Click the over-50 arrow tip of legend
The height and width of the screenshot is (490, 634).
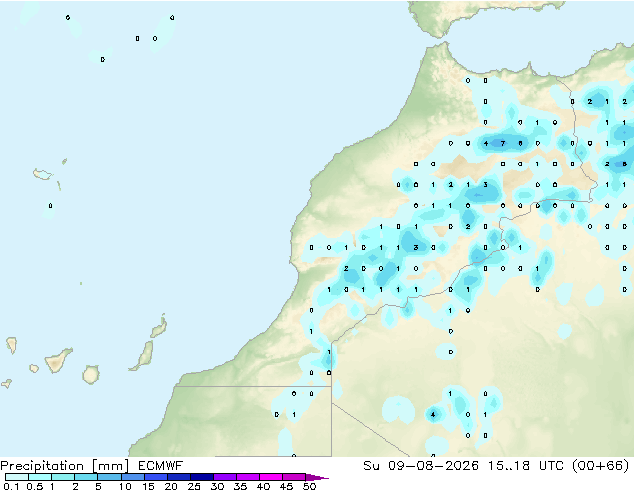[317, 477]
